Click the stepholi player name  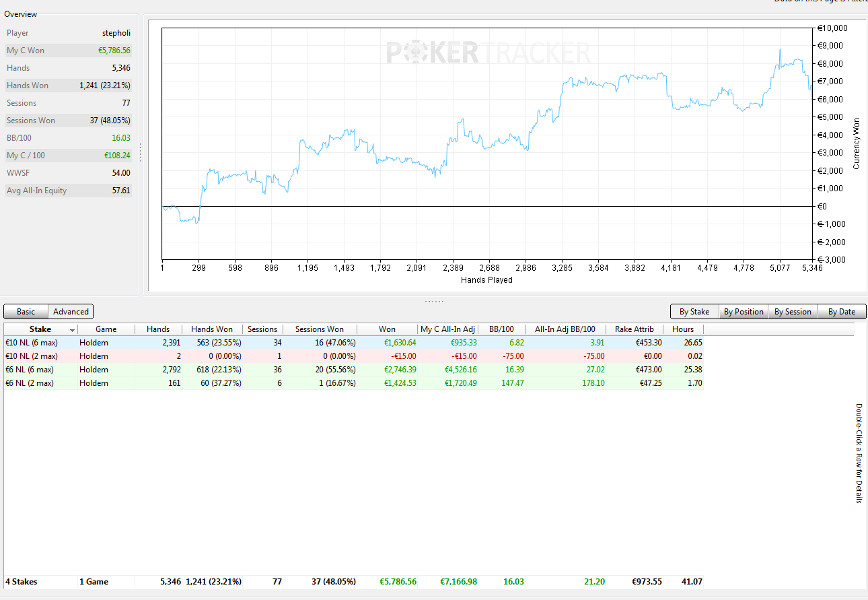pyautogui.click(x=116, y=33)
